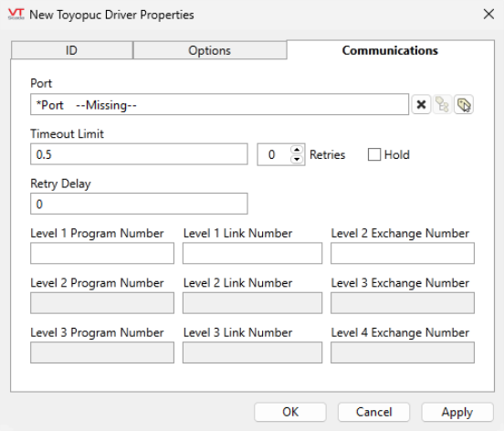
Task: Confirm with the OK button
Action: point(290,412)
